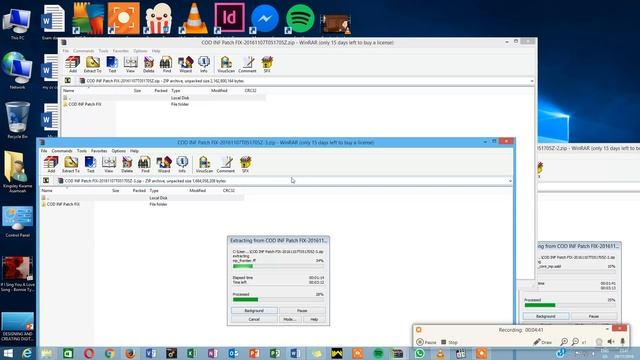Stop the screen recording
Screen dimensions: 640x360
point(449,342)
